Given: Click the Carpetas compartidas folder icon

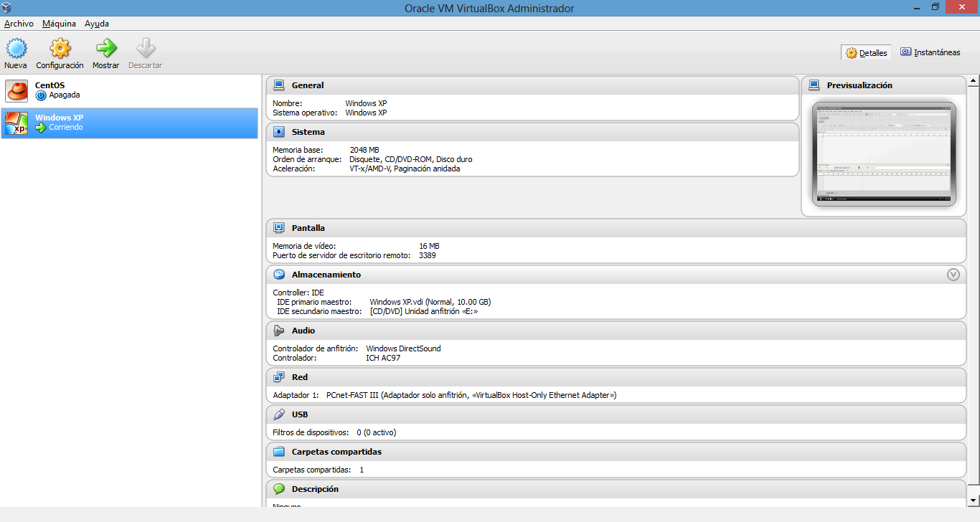Looking at the screenshot, I should pos(278,451).
